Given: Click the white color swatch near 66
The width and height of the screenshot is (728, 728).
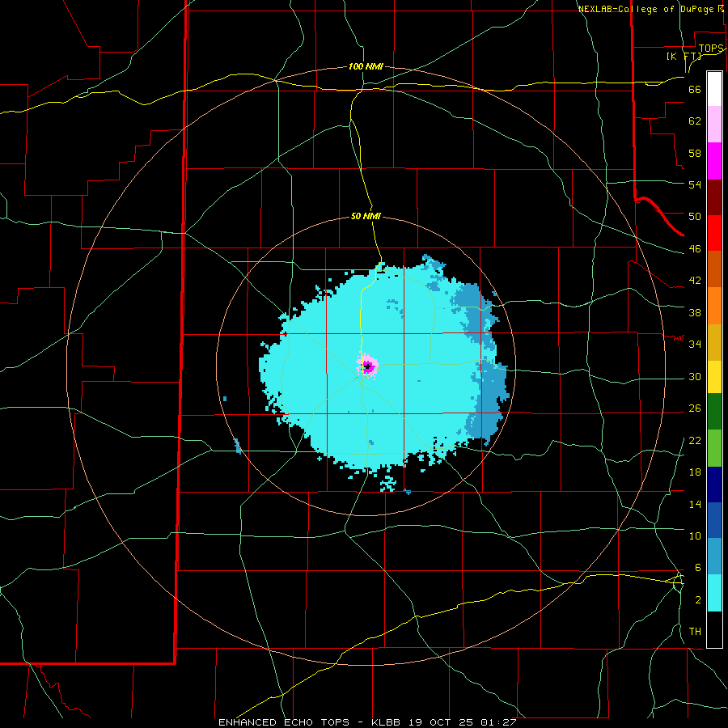Looking at the screenshot, I should coord(714,89).
